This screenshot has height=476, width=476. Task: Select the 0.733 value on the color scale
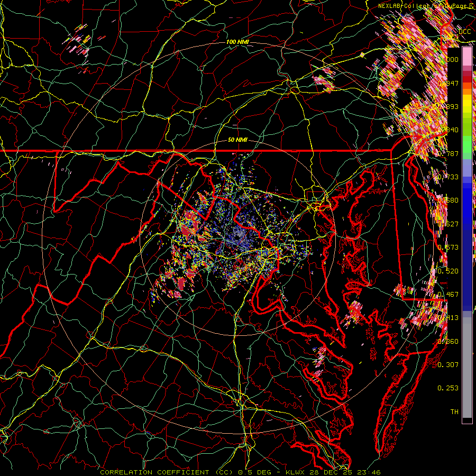448,177
